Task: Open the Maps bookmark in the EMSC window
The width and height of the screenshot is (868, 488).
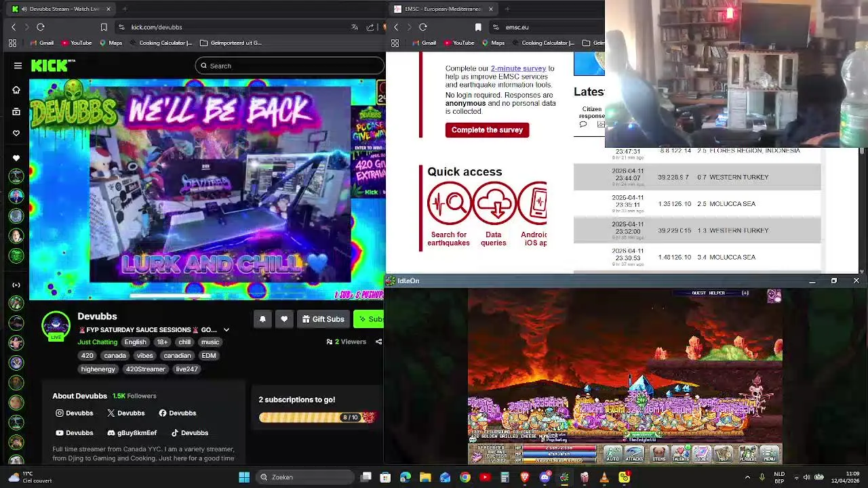Action: tap(493, 43)
